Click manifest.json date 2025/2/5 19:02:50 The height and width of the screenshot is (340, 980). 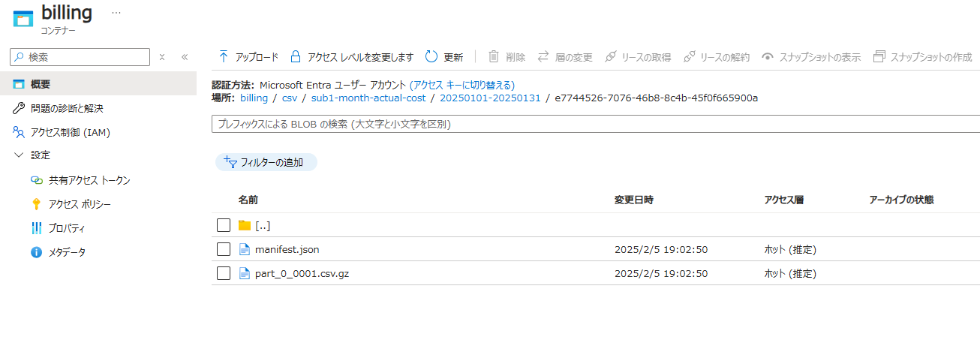[x=661, y=249]
